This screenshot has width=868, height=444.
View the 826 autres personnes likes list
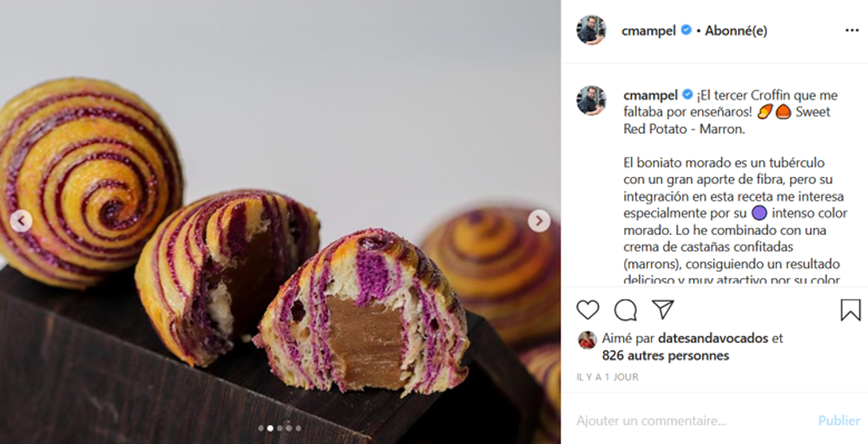pyautogui.click(x=666, y=356)
